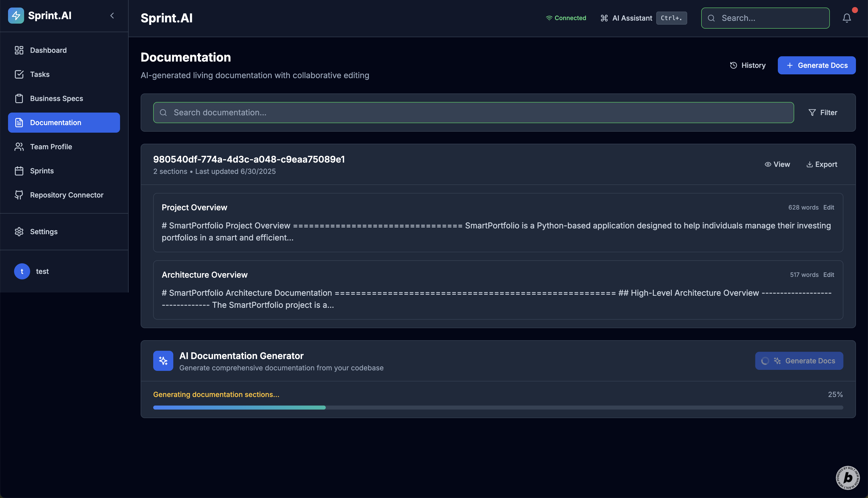The image size is (868, 498).
Task: Click the documentation generation progress bar
Action: [498, 408]
